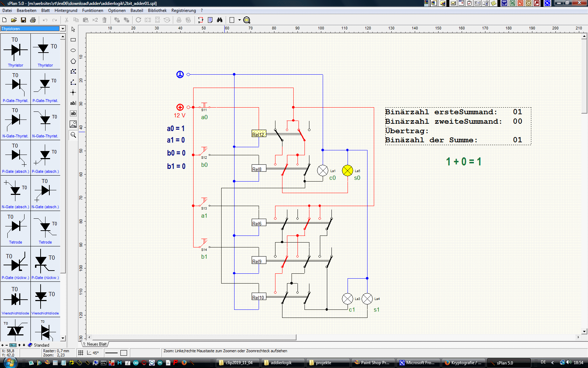
Task: Click the Redo arrow in the toolbar
Action: click(55, 20)
